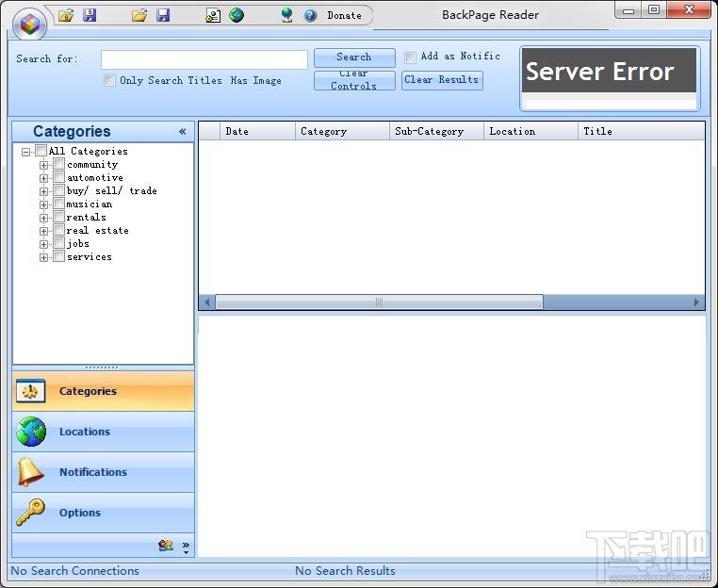The height and width of the screenshot is (588, 718).
Task: Click the Locations globe icon
Action: pos(31,432)
